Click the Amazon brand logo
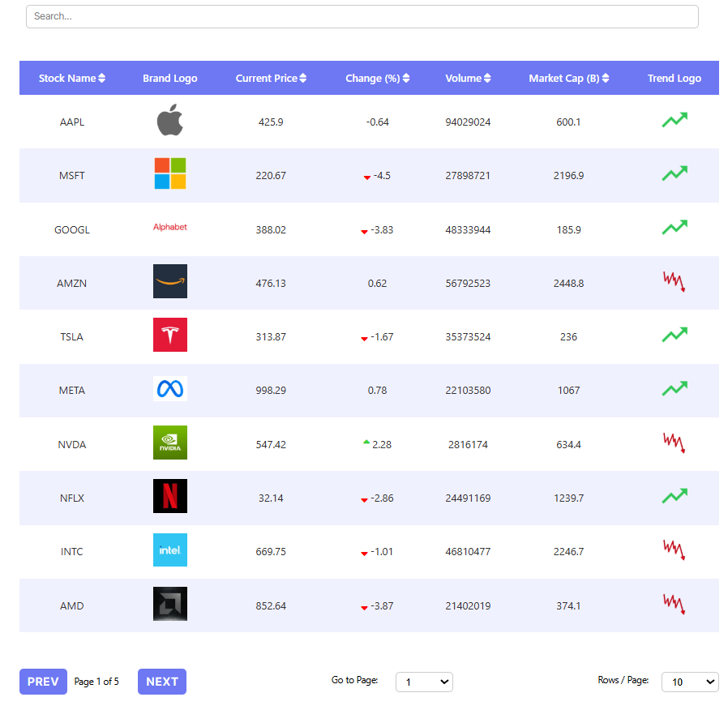 (x=170, y=281)
